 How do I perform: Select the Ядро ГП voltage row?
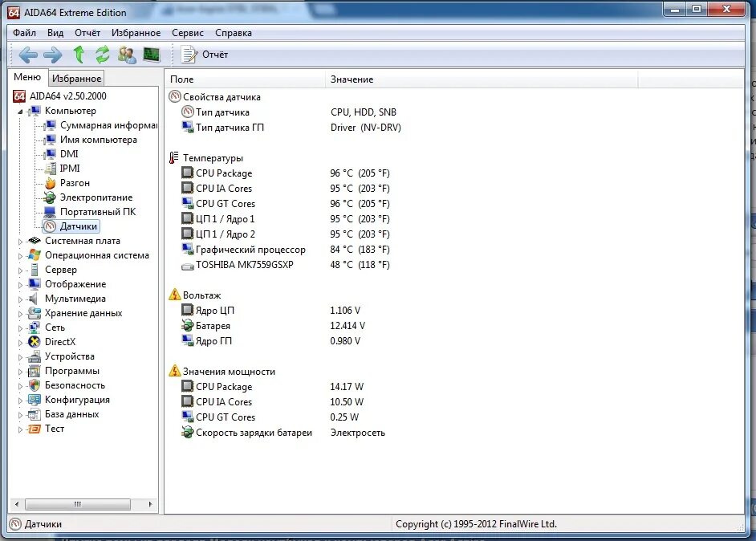click(271, 341)
